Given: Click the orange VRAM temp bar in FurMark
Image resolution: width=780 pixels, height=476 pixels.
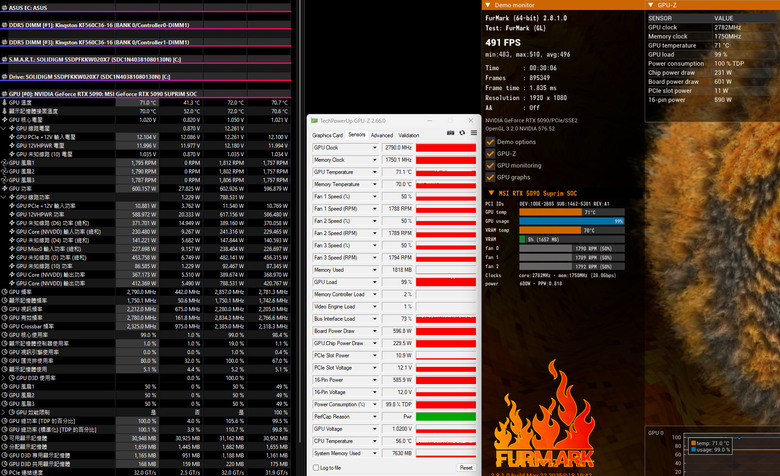Looking at the screenshot, I should point(550,230).
